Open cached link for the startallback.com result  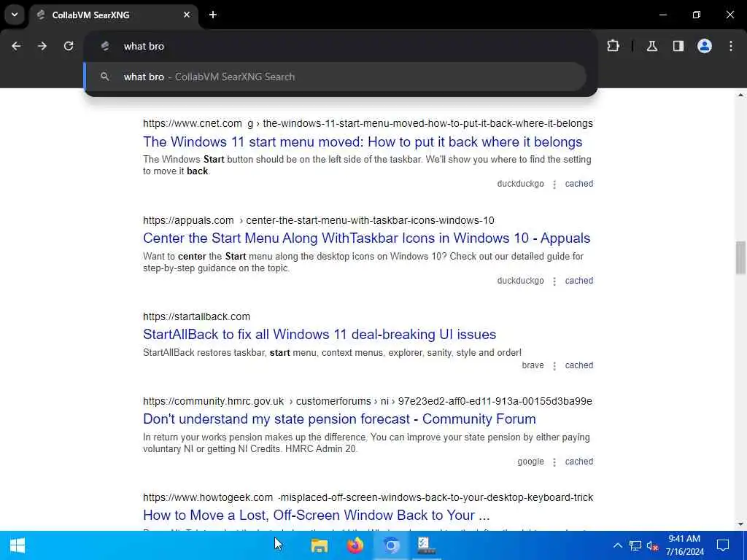pyautogui.click(x=578, y=365)
